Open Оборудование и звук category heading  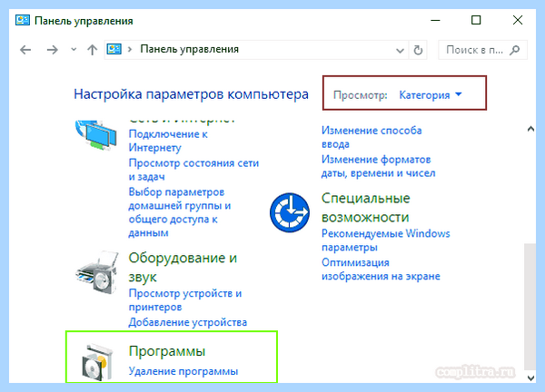point(183,268)
